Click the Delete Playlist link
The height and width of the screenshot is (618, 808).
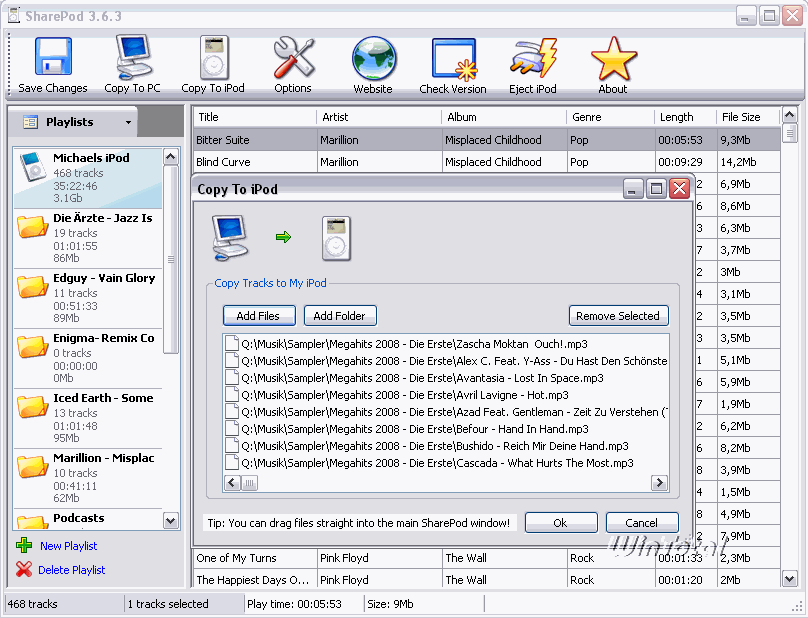click(71, 570)
